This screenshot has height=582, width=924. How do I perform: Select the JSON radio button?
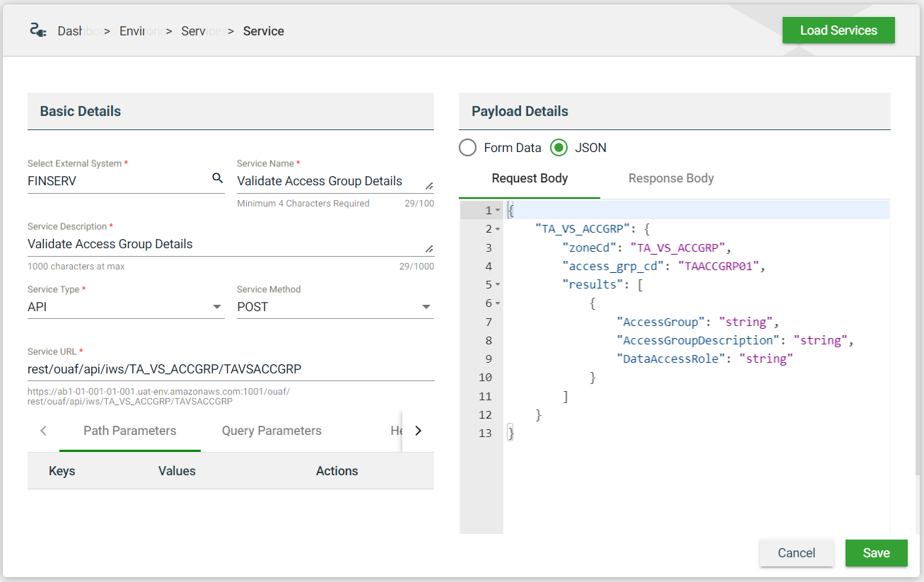click(559, 148)
